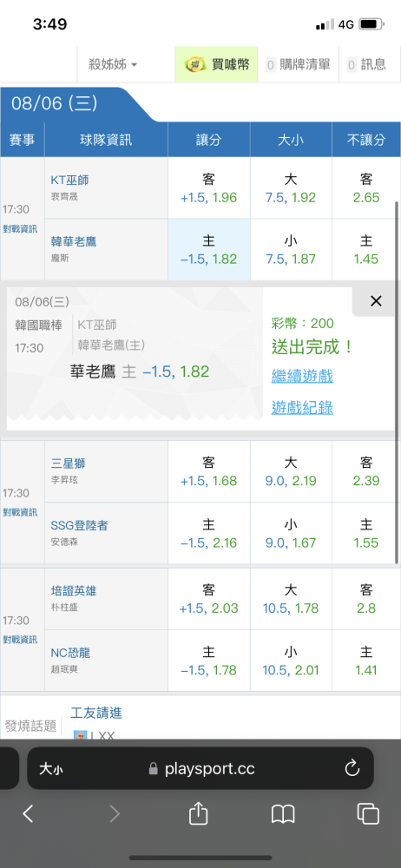Open Safari bookmarks book icon
Screen dimensions: 401x868
coord(283,814)
